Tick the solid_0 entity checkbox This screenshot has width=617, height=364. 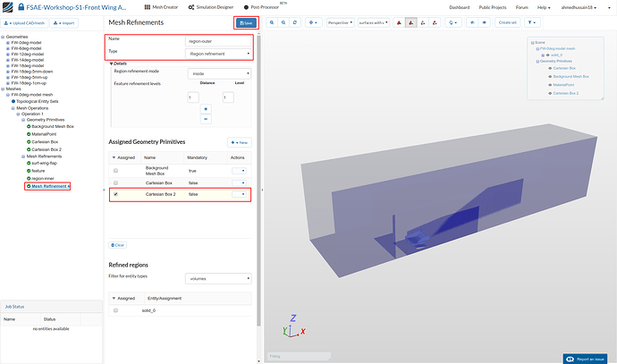115,309
